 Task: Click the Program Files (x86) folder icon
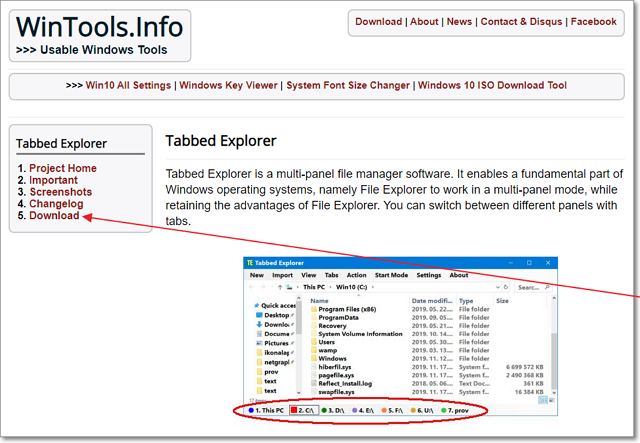313,309
